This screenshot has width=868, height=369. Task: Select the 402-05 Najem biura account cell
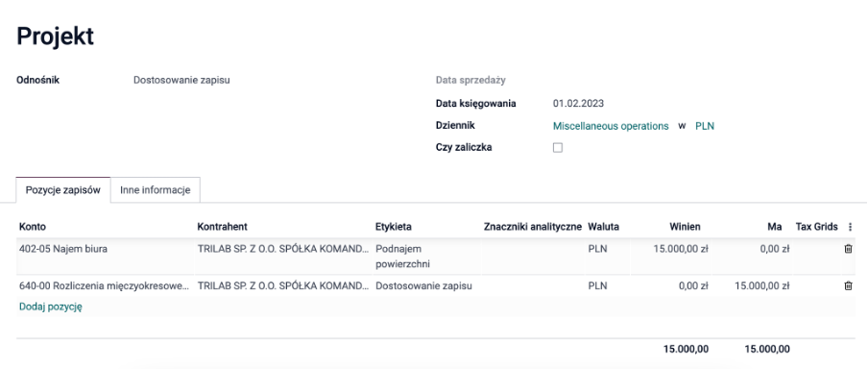click(x=106, y=249)
